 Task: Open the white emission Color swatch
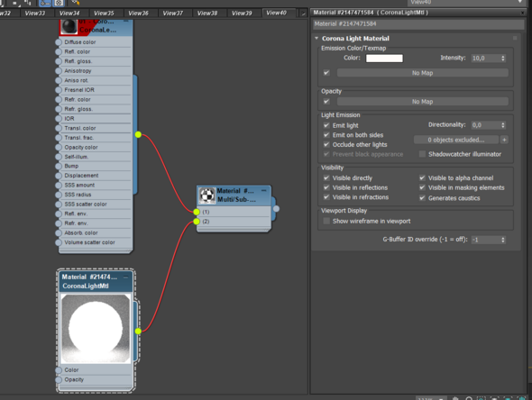click(384, 59)
